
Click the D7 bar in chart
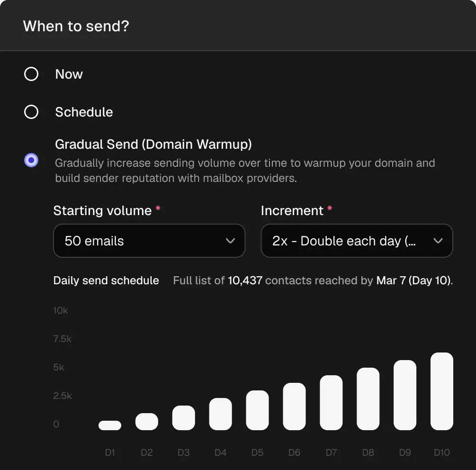[331, 403]
